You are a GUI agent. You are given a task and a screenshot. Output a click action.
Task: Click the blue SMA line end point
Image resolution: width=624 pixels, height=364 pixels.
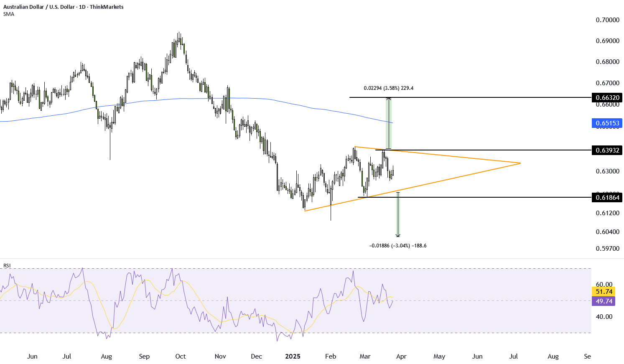(392, 122)
